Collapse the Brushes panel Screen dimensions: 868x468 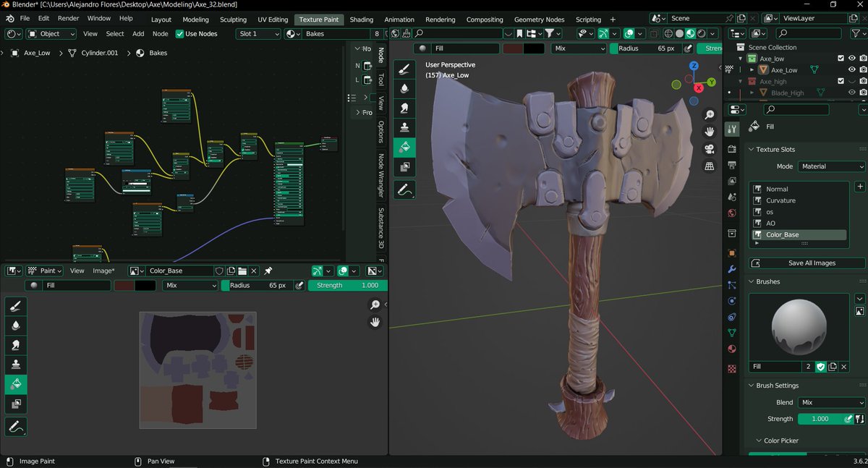752,281
